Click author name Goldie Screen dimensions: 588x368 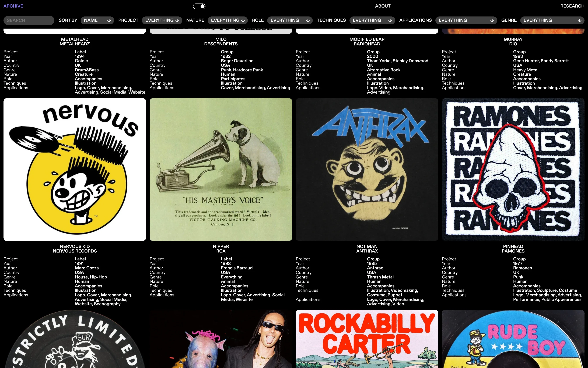(81, 61)
